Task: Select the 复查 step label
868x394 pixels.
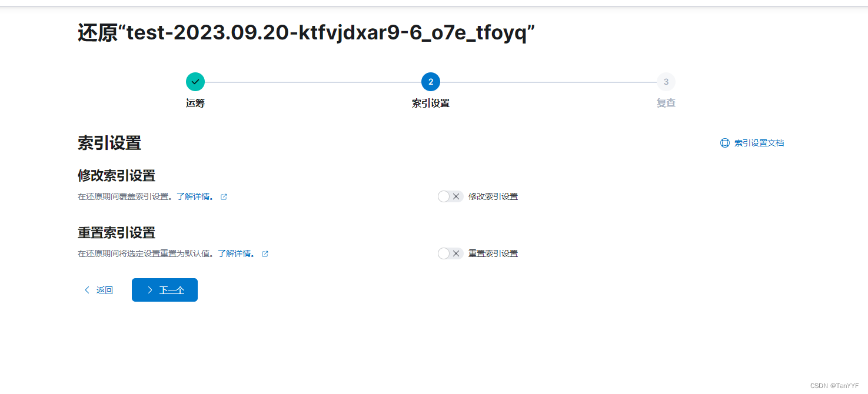Action: pos(666,102)
